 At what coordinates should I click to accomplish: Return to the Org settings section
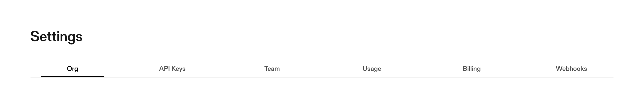click(72, 69)
